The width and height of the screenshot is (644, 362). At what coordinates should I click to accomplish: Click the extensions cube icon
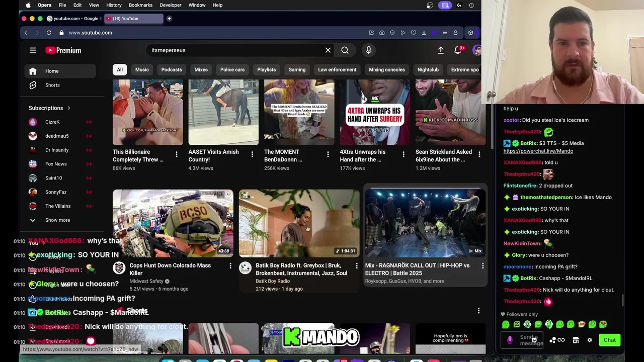point(470,33)
